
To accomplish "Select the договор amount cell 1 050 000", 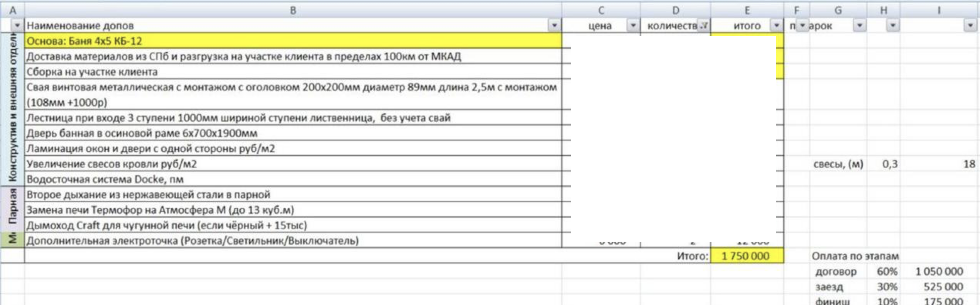I will click(x=939, y=271).
